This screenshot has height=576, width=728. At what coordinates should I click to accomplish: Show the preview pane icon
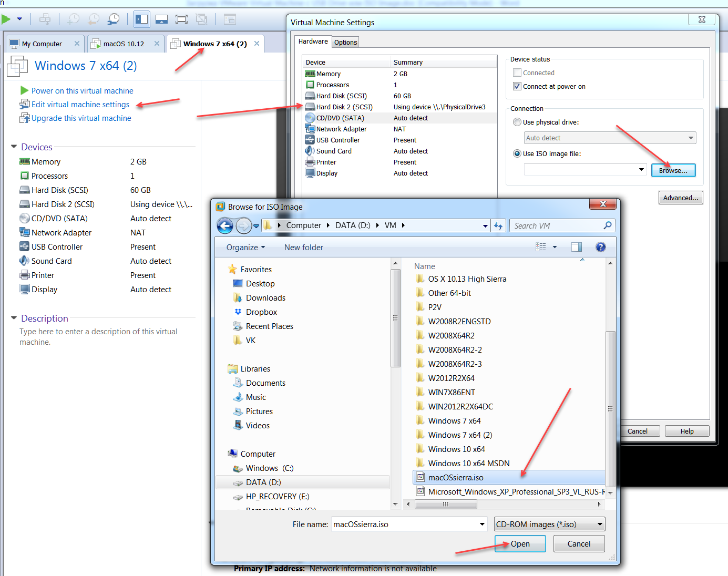tap(577, 247)
